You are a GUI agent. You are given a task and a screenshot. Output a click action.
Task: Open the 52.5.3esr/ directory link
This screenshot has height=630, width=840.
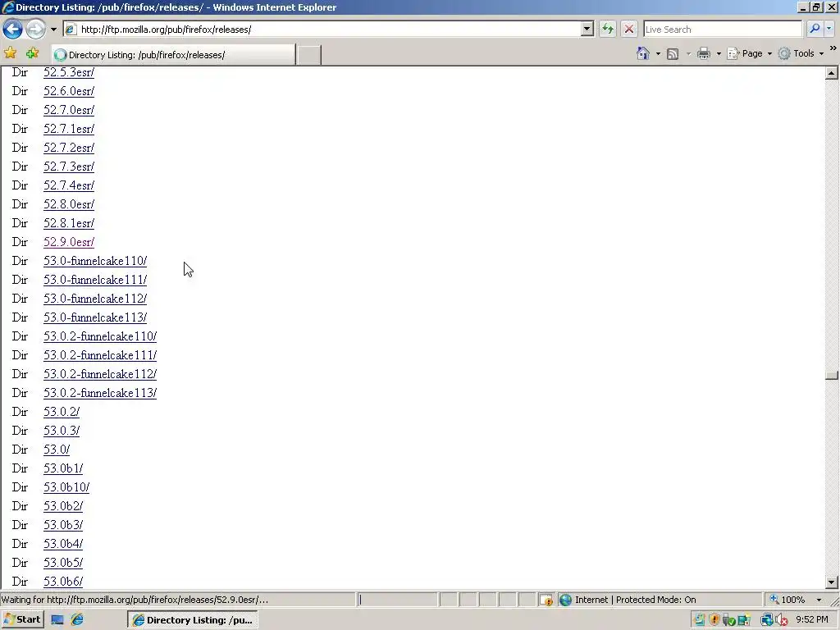coord(69,72)
